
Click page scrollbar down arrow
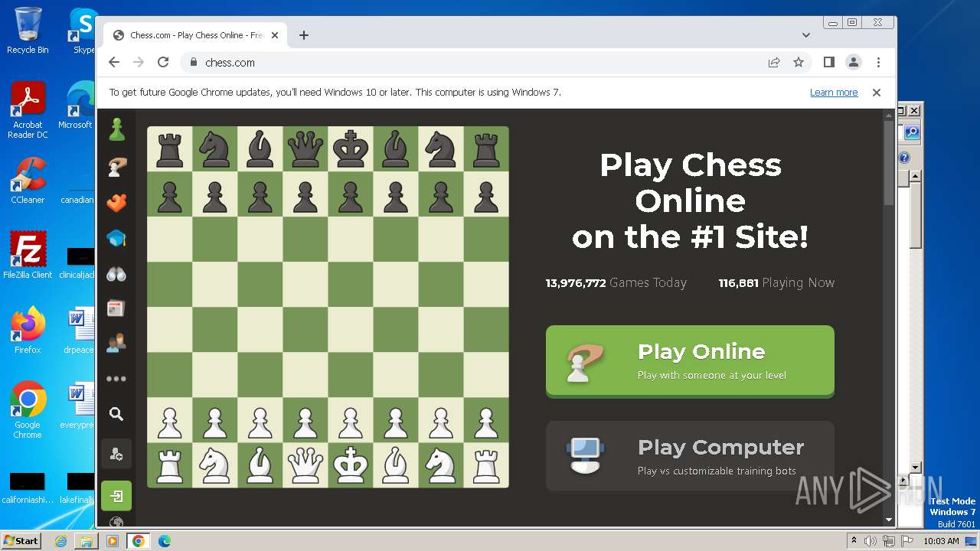click(889, 520)
